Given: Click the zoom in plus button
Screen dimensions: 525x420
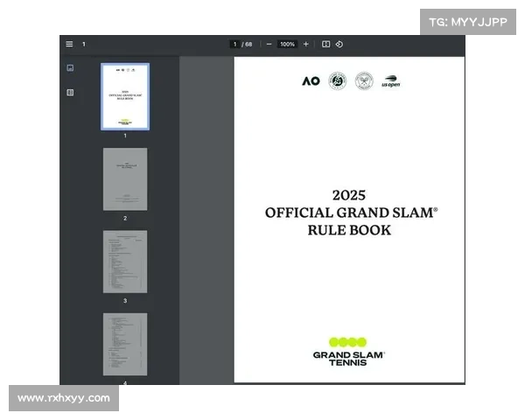Looking at the screenshot, I should click(x=305, y=45).
